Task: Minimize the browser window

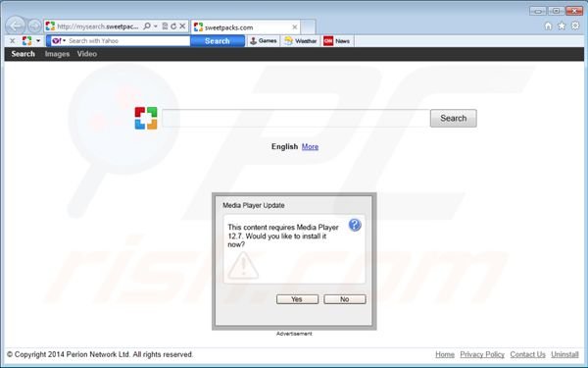Action: pos(537,11)
